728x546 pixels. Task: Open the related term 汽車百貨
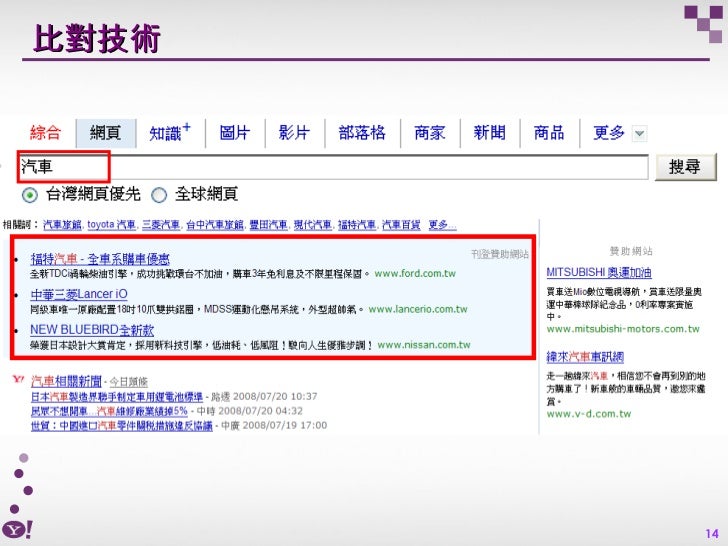pos(401,225)
